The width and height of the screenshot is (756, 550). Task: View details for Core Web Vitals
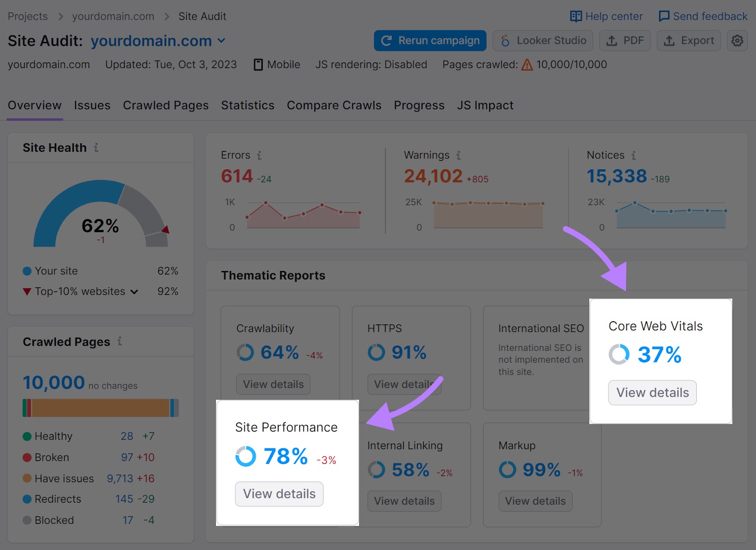tap(652, 393)
